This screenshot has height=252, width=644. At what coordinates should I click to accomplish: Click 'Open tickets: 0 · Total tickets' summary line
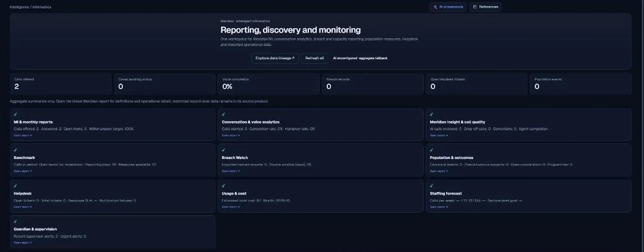(75, 200)
